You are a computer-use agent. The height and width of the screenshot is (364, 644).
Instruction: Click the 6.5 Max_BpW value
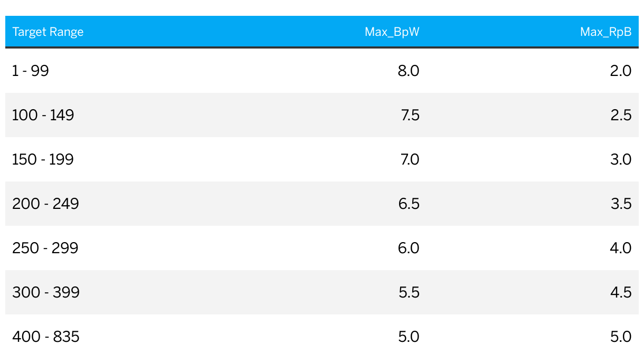(x=409, y=204)
